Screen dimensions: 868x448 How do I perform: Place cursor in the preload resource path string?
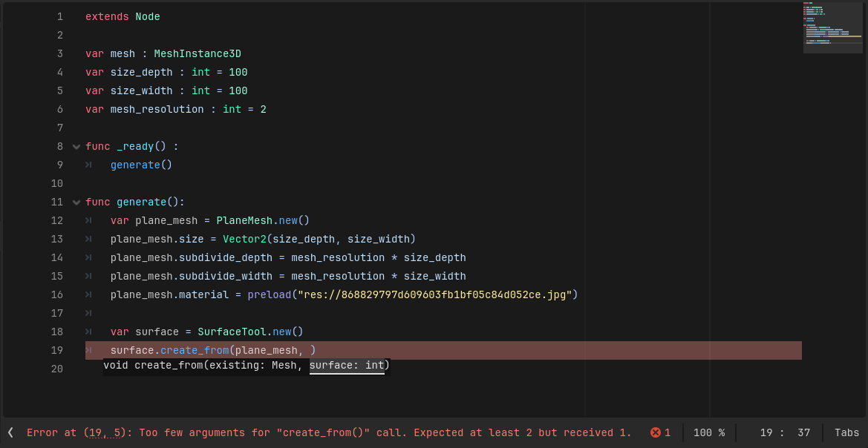pos(435,294)
